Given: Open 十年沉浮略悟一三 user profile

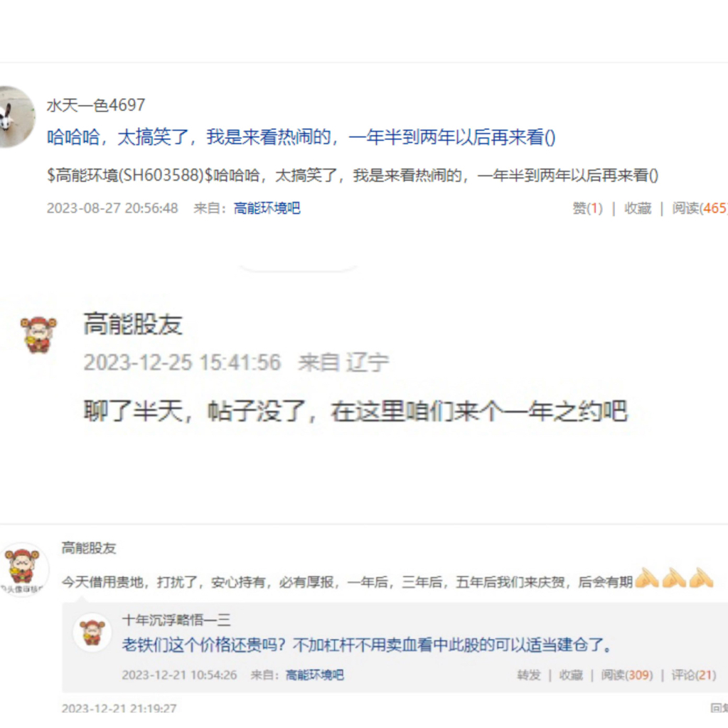Looking at the screenshot, I should [176, 620].
